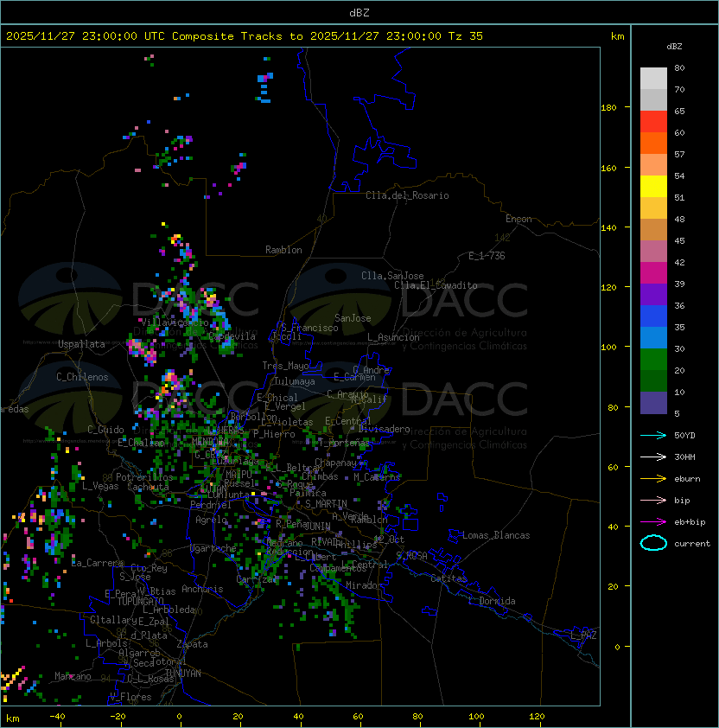This screenshot has width=719, height=728.
Task: Click the 'eburn' legend label
Action: [x=687, y=479]
